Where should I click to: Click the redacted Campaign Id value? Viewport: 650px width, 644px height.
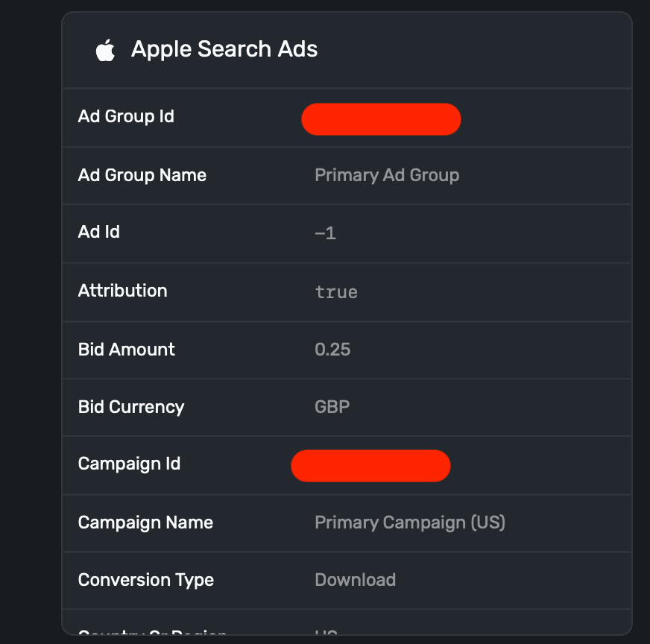pos(370,466)
